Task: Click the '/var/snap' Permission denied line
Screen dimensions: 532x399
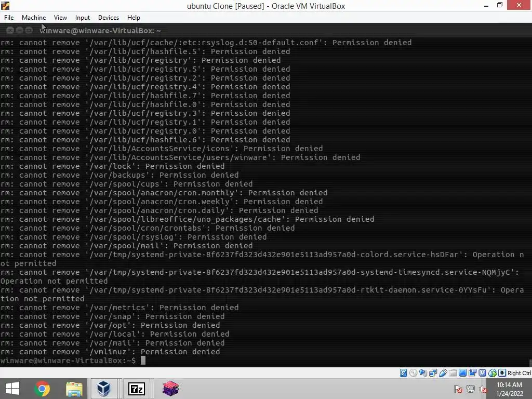Action: [x=112, y=316]
